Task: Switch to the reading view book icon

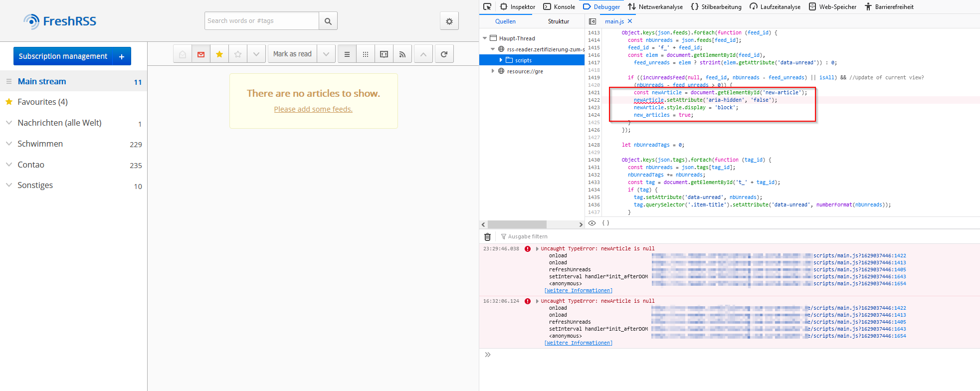Action: tap(384, 54)
